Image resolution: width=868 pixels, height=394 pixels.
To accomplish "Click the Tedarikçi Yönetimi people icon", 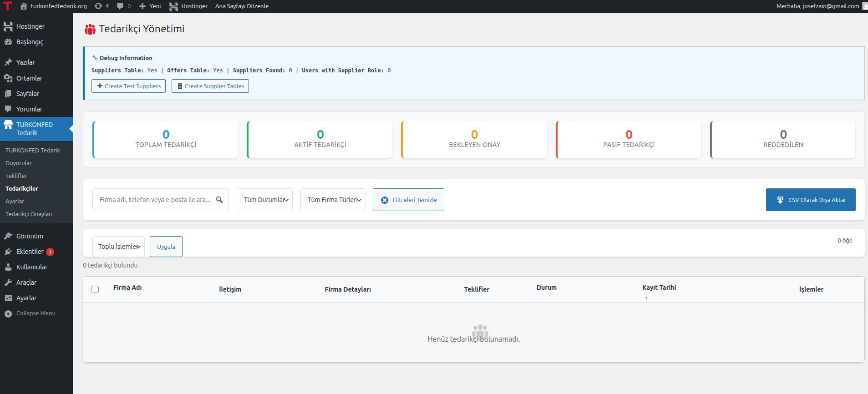I will (x=90, y=29).
